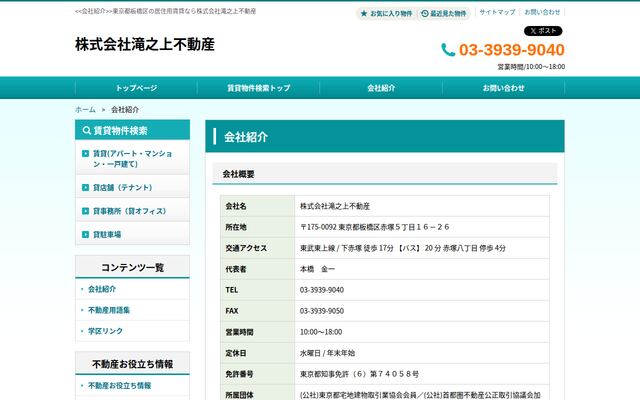Screen dimensions: 640x400
Task: Select 会社紹介 in the navigation bar
Action: 381,88
